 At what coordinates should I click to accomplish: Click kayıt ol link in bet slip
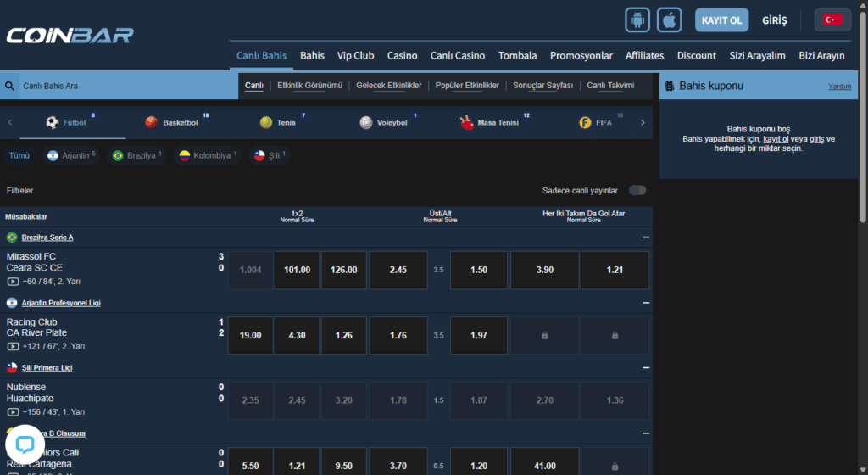click(776, 139)
